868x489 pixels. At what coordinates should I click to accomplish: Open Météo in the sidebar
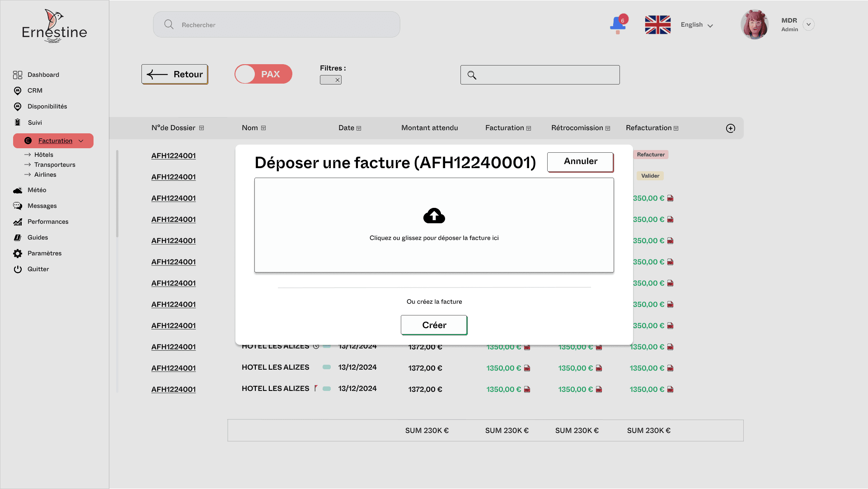coord(37,190)
